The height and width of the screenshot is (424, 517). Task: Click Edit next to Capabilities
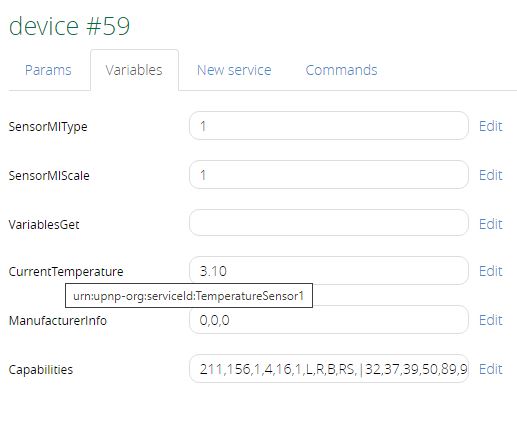coord(490,369)
